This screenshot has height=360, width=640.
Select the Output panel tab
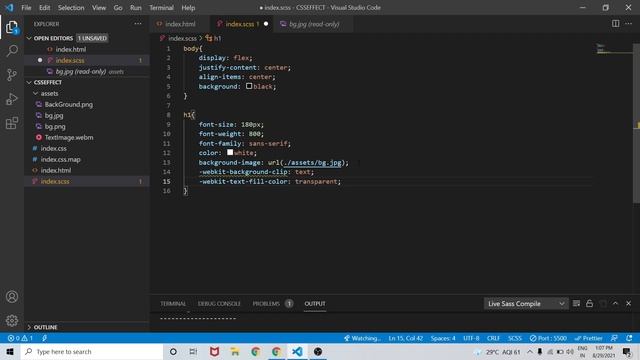pyautogui.click(x=315, y=304)
